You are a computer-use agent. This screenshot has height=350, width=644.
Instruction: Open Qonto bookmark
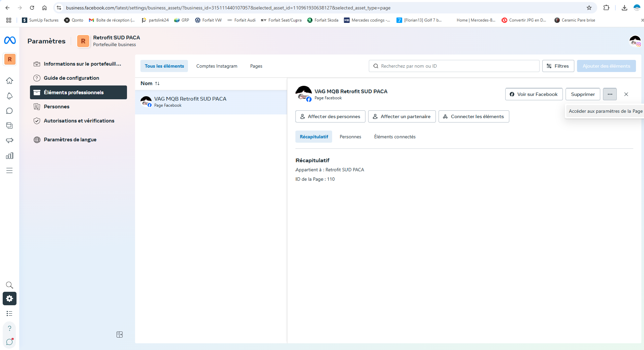tap(74, 20)
